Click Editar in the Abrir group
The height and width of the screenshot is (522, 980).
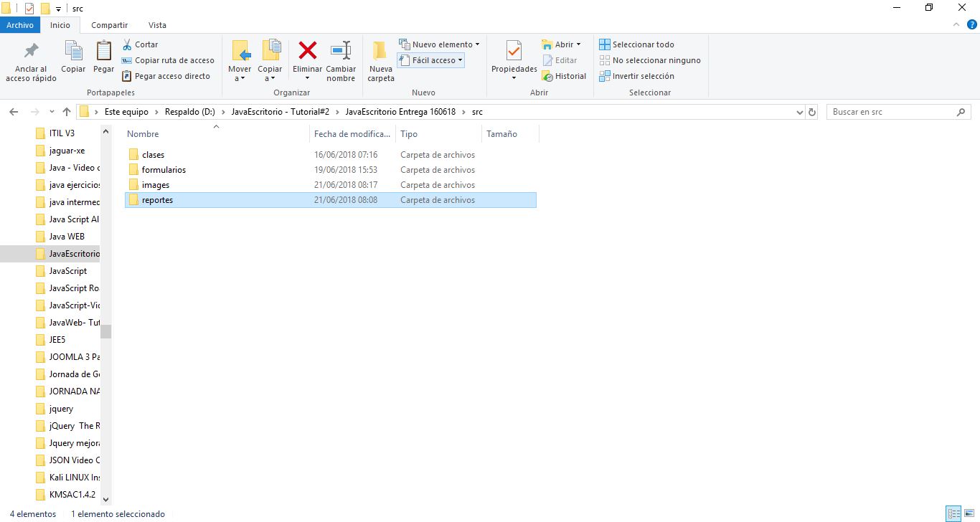[560, 60]
